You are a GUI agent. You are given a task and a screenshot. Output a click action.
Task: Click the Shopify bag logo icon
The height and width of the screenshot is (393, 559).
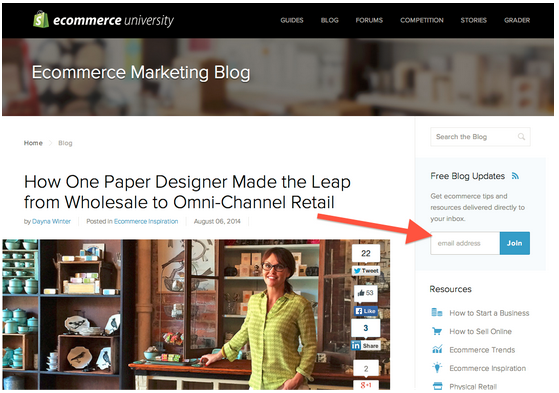[x=41, y=19]
